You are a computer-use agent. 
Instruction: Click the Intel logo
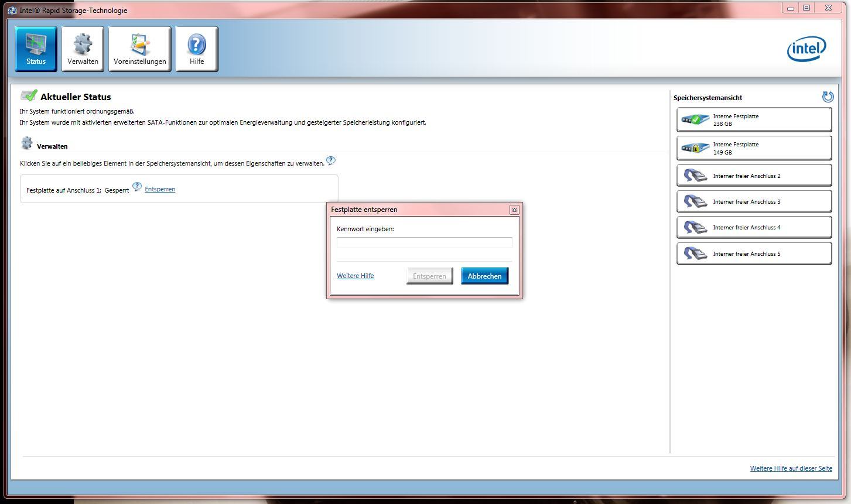[806, 50]
